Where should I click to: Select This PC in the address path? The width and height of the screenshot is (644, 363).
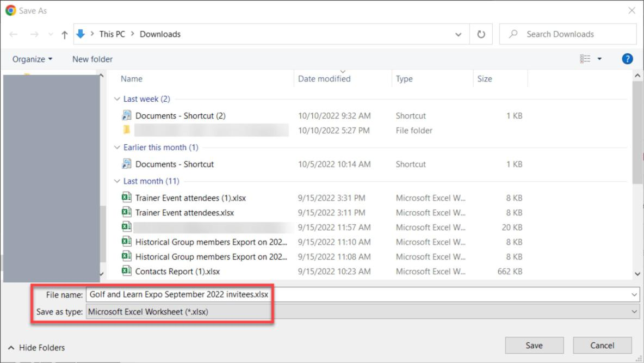point(112,34)
